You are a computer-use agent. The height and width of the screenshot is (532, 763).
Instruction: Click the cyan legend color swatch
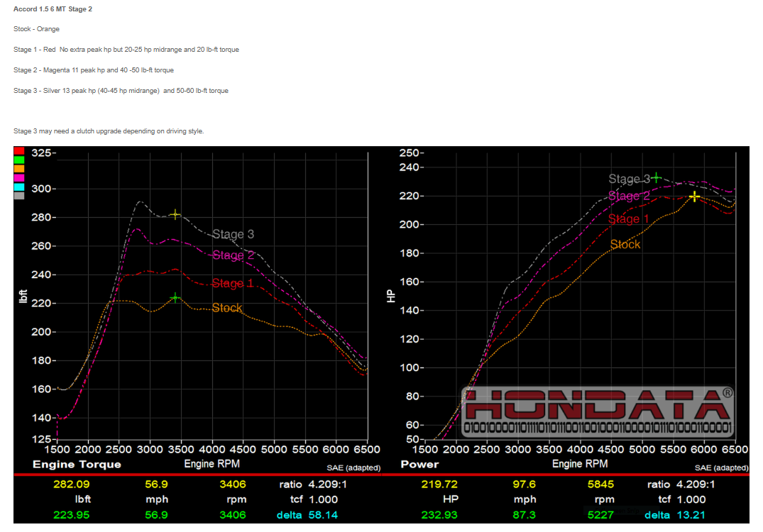[x=19, y=187]
